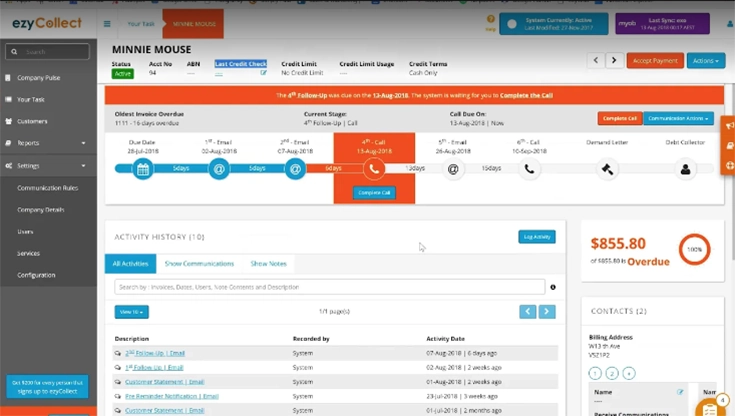Click the 2nd Email stage icon
Screen dimensions: 735x416
[295, 169]
